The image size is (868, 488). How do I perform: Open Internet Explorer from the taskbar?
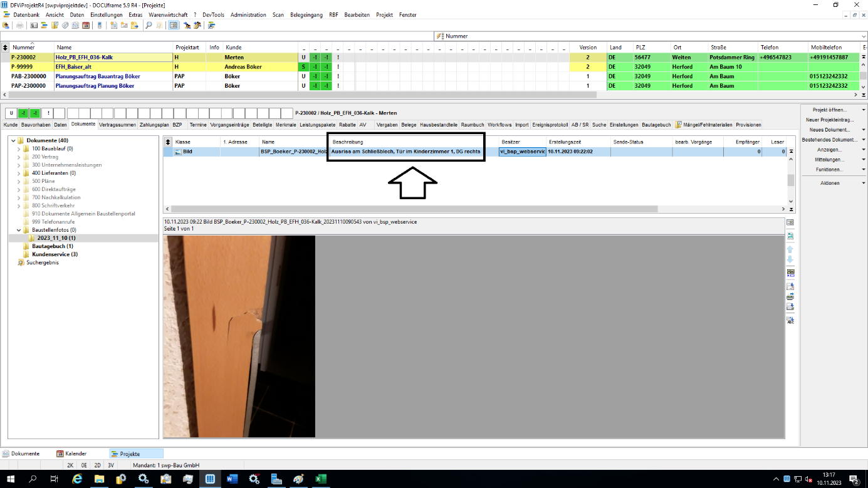78,479
